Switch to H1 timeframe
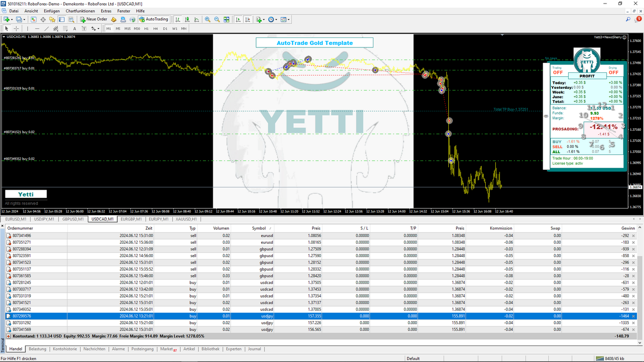The height and width of the screenshot is (362, 644). coord(146,28)
